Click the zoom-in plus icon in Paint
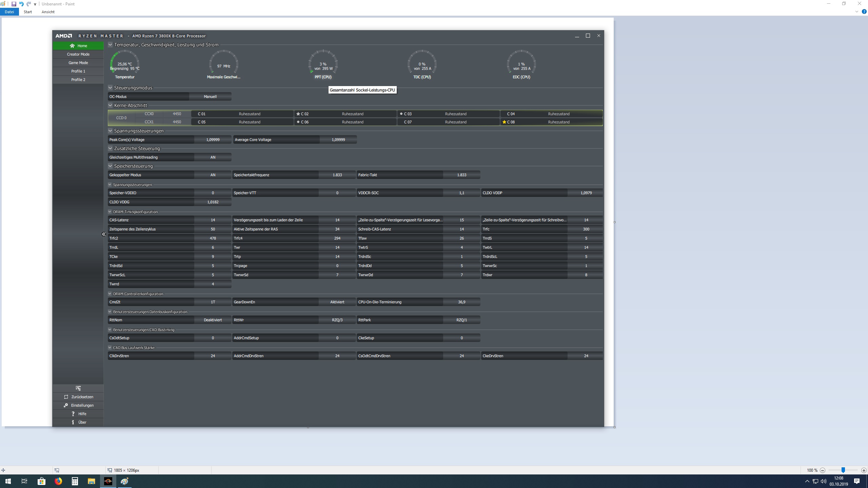This screenshot has height=488, width=868. pyautogui.click(x=864, y=470)
